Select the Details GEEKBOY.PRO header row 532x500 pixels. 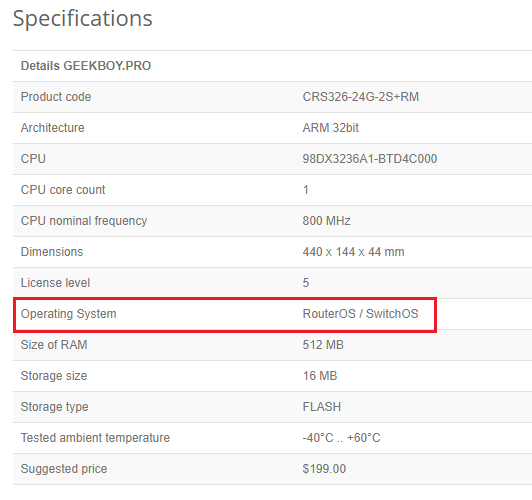pos(272,66)
